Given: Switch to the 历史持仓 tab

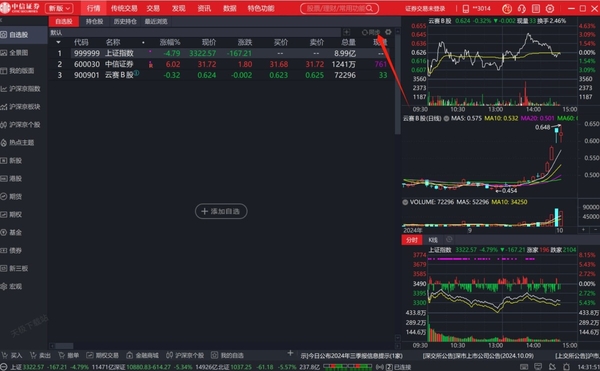Looking at the screenshot, I should click(x=125, y=21).
